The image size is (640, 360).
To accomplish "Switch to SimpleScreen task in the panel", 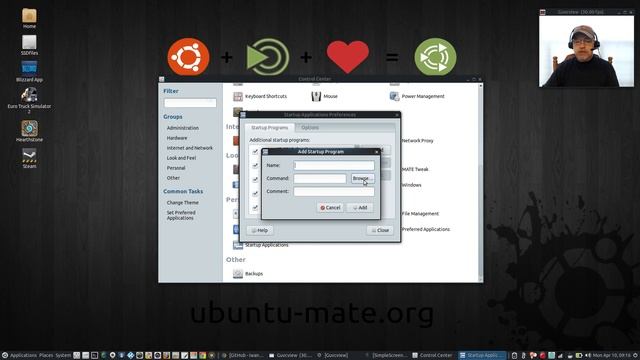I will point(387,356).
